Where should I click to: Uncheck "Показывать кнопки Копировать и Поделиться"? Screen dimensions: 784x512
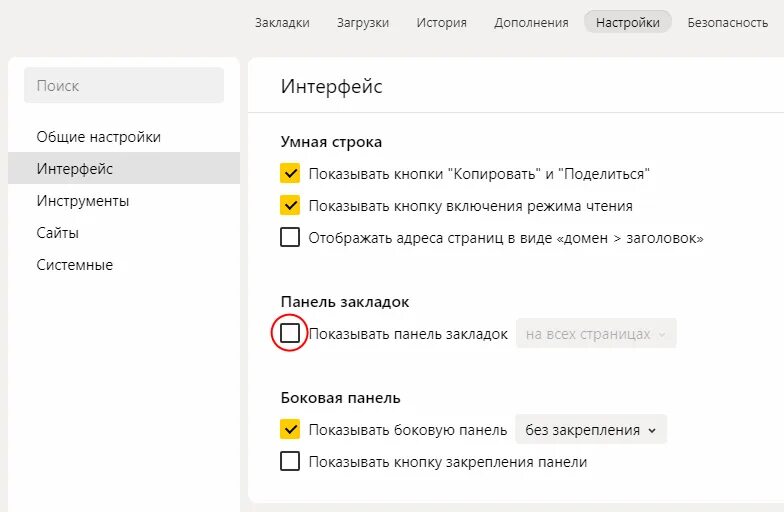point(290,174)
